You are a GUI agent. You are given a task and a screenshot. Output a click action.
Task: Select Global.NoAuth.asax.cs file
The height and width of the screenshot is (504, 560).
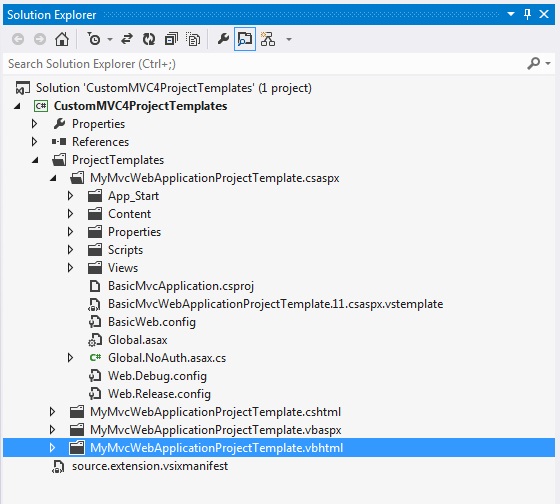coord(167,358)
